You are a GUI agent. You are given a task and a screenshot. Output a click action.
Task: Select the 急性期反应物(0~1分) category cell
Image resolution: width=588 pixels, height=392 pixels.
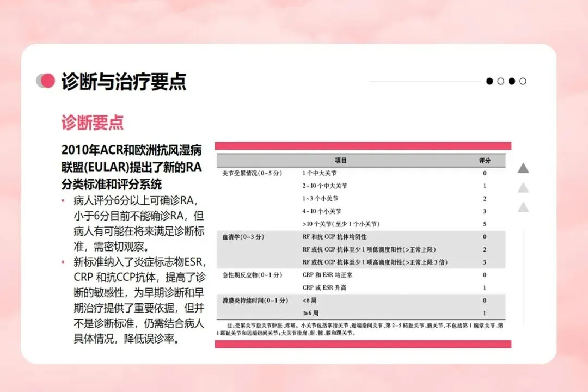pyautogui.click(x=252, y=275)
